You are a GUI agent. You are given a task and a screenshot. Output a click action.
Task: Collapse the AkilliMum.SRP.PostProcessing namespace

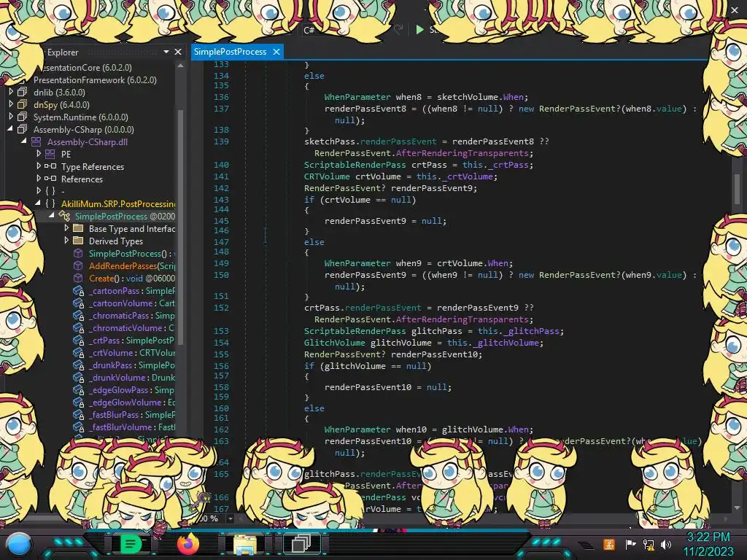(38, 203)
